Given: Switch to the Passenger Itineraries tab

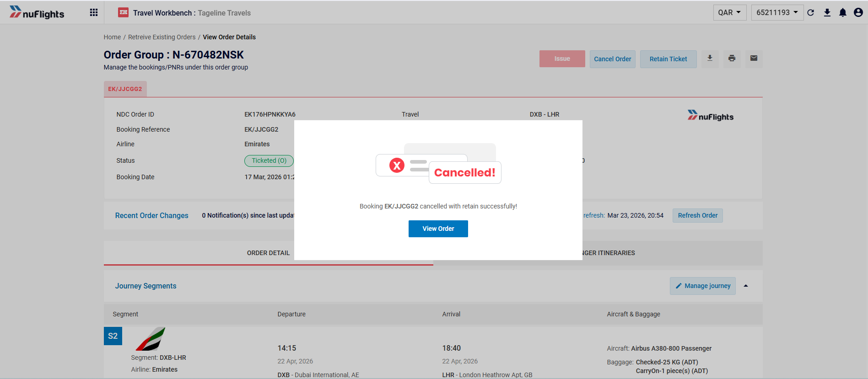Looking at the screenshot, I should (x=598, y=253).
